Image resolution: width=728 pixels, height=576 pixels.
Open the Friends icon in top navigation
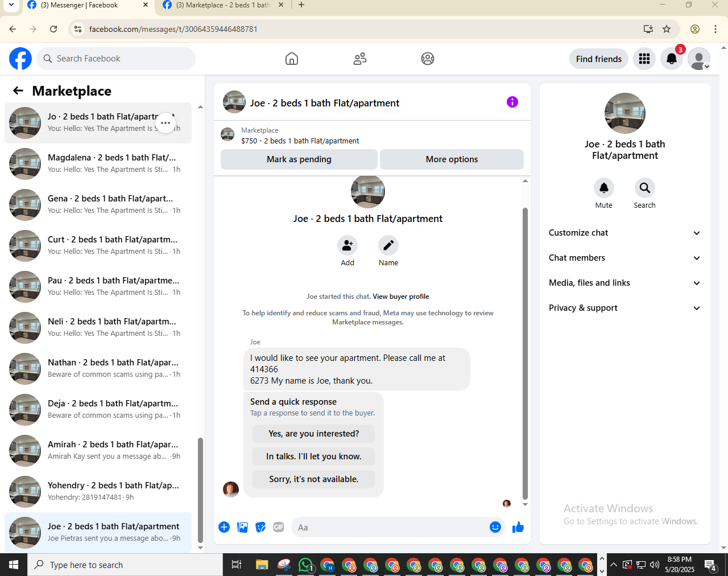[x=360, y=59]
